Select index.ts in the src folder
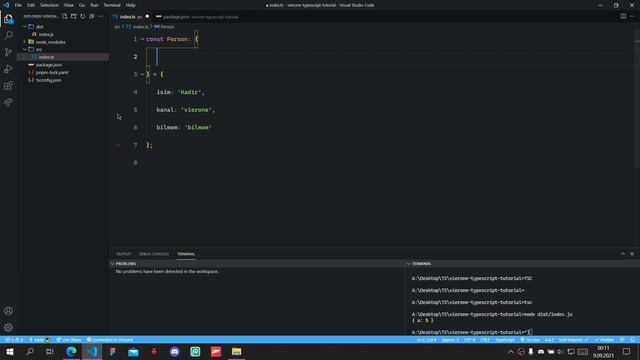 (x=46, y=57)
